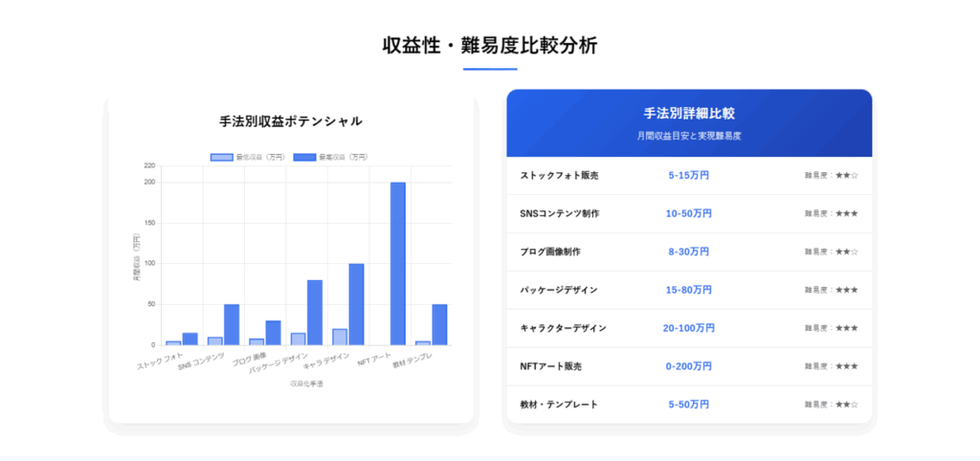Viewport: 980px width, 461px height.
Task: Click the 5-15万円 revenue value
Action: [689, 176]
